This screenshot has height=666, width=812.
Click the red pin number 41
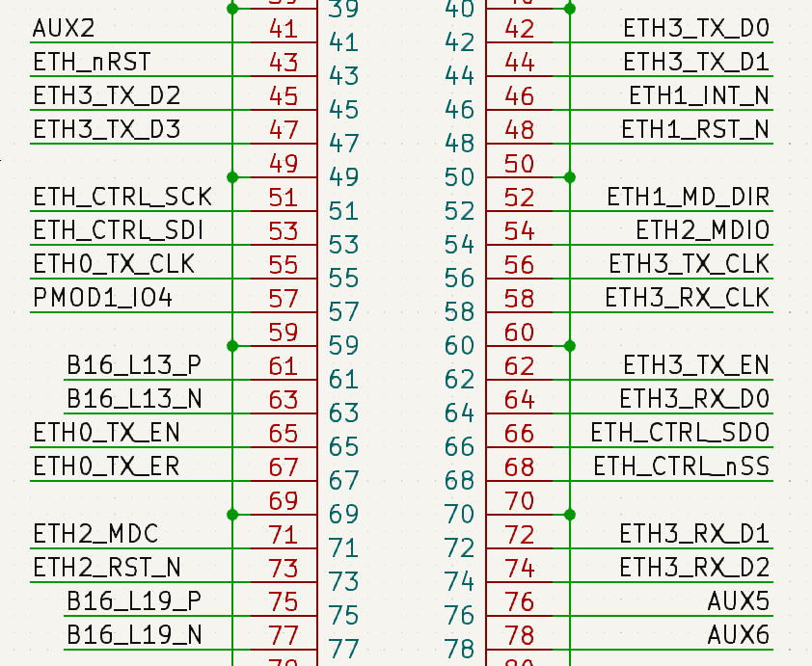pyautogui.click(x=284, y=29)
